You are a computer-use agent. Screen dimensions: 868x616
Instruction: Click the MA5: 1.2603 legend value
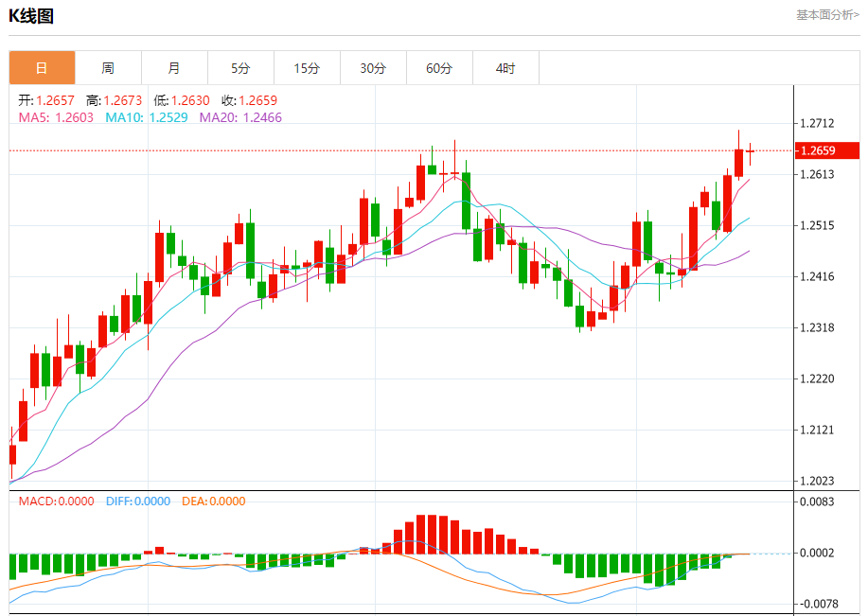coord(56,117)
